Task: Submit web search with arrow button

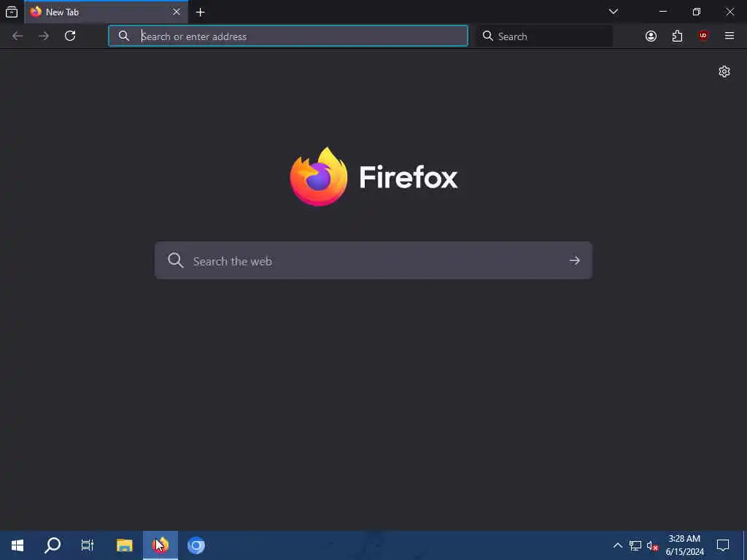Action: 575,260
